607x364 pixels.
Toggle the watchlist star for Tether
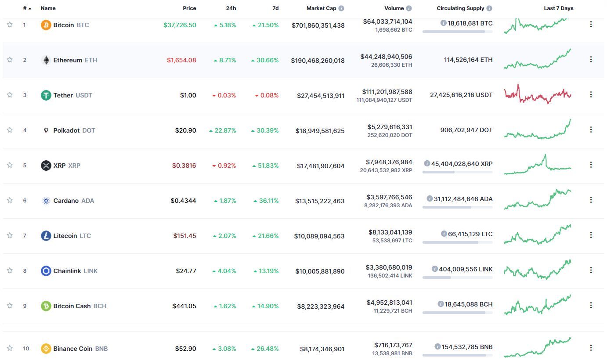(10, 95)
